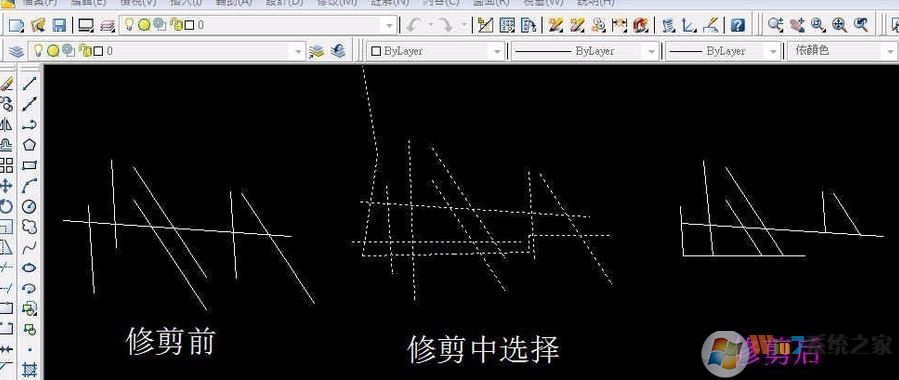Open the linetype ByLayer dropdown
899x380 pixels.
click(x=585, y=51)
